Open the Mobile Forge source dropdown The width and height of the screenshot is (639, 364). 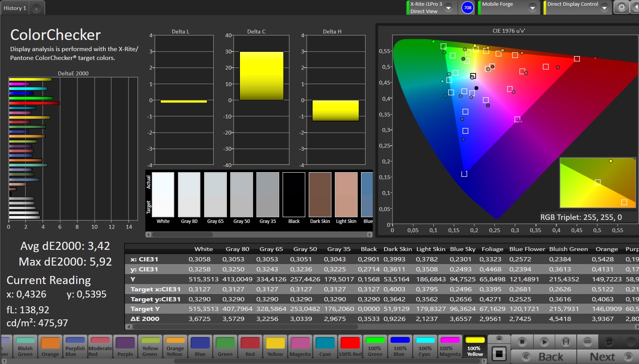pyautogui.click(x=532, y=8)
